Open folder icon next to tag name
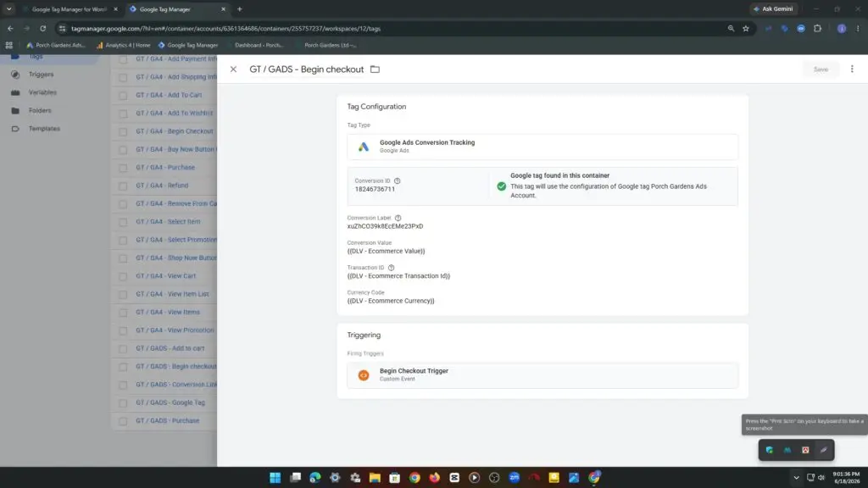 [x=375, y=69]
